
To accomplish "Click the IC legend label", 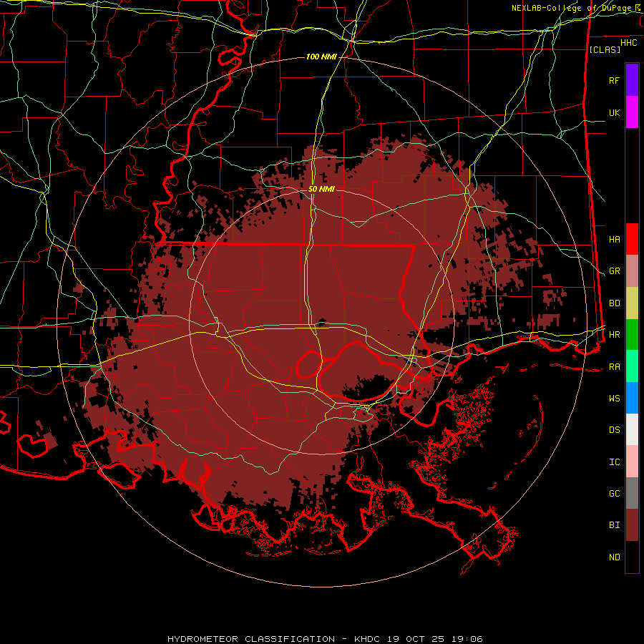I will tap(615, 462).
